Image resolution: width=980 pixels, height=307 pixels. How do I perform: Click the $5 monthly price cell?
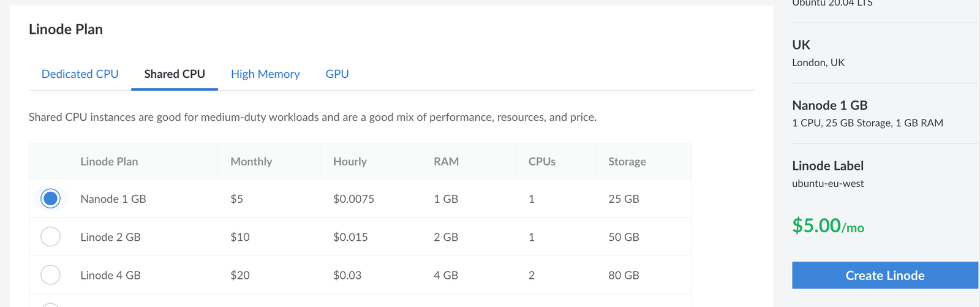(236, 199)
